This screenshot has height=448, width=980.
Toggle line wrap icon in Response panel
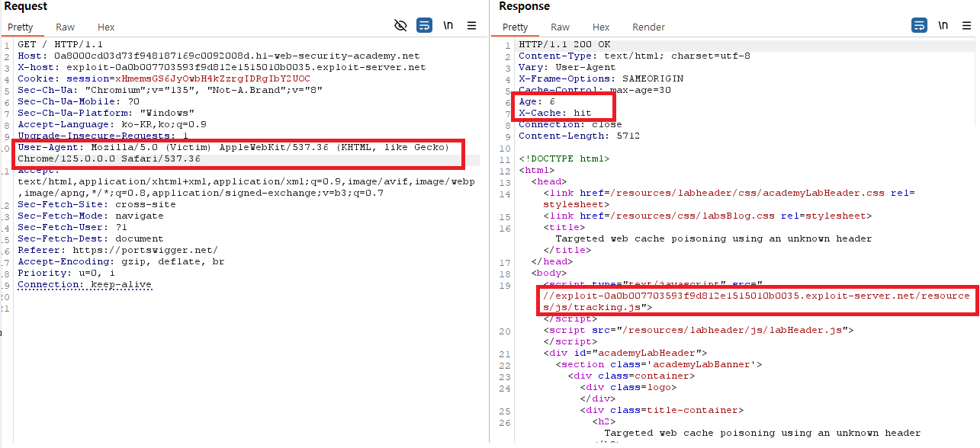(919, 25)
